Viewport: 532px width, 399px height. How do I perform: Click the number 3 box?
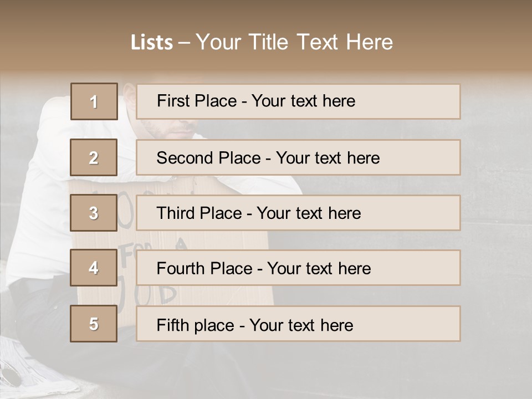pyautogui.click(x=94, y=213)
